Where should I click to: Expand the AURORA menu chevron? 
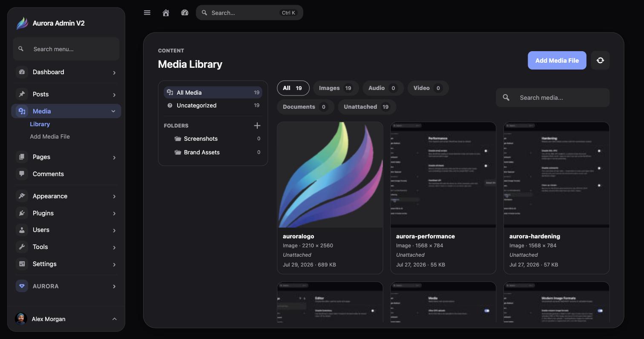[114, 287]
